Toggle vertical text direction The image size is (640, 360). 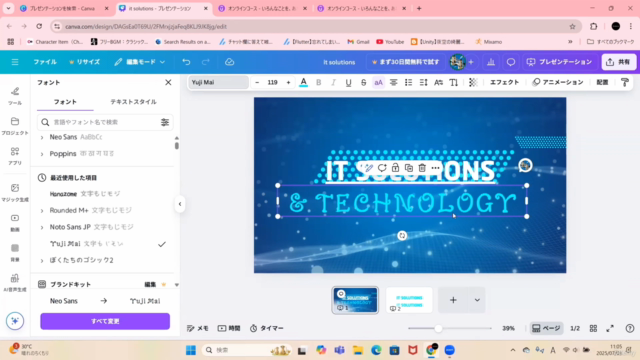click(453, 82)
